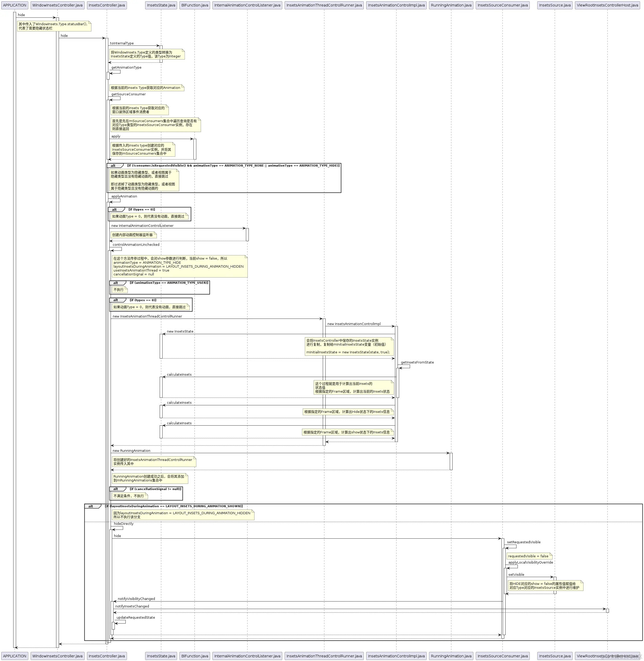Click the controlAnimationUnchecked message label
The image size is (644, 661).
point(136,245)
